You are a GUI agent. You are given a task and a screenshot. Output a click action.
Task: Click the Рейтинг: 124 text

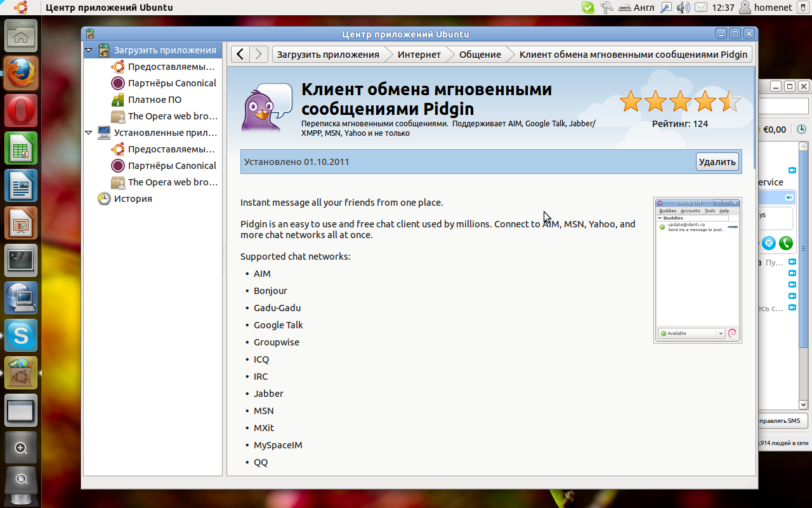[680, 124]
